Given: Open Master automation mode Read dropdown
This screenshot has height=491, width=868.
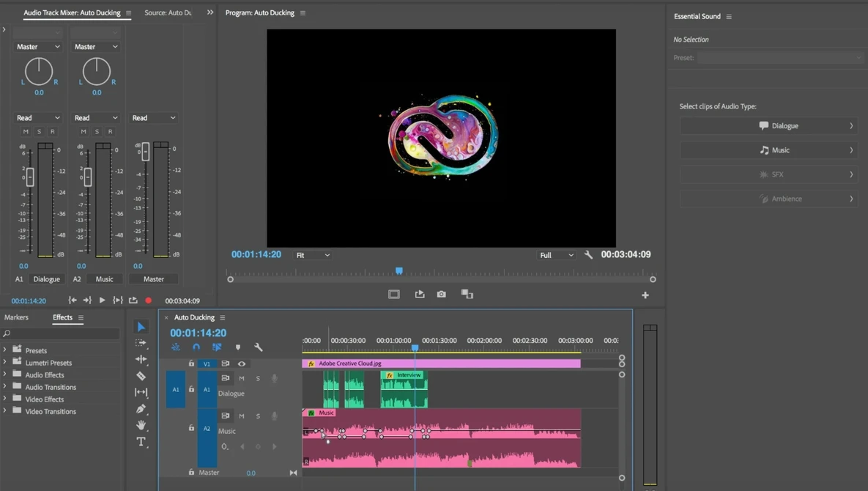Looking at the screenshot, I should pyautogui.click(x=153, y=118).
